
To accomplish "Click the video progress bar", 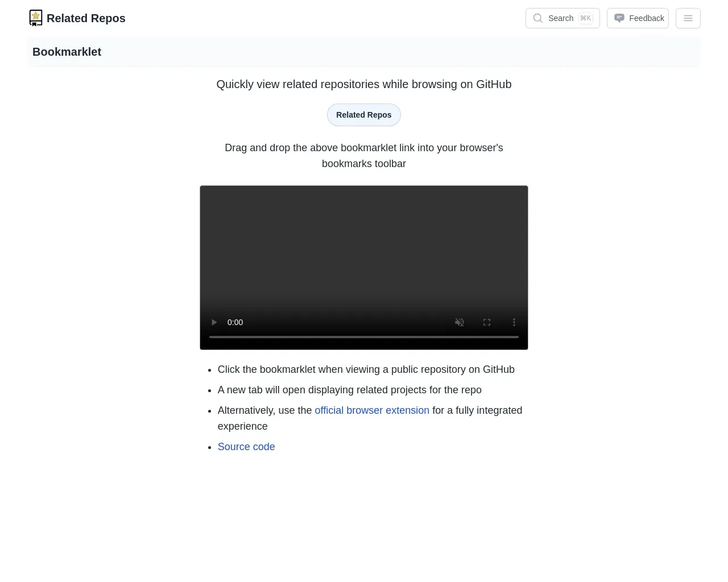I will click(364, 337).
